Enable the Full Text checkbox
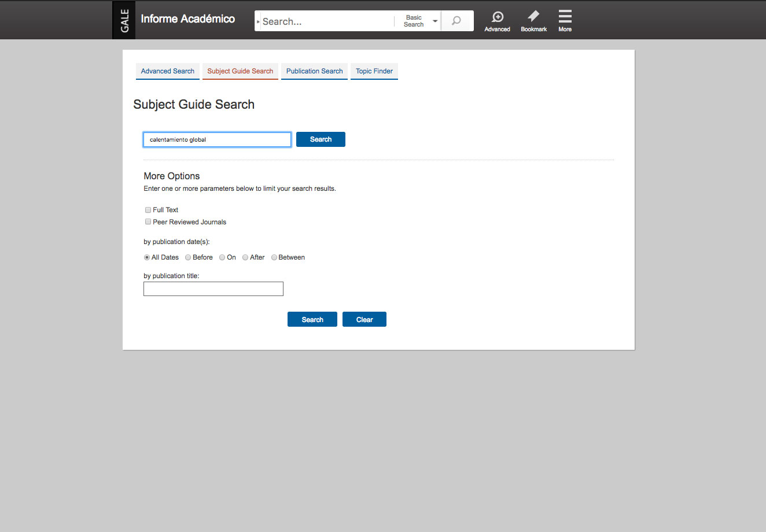Image resolution: width=766 pixels, height=532 pixels. (x=148, y=210)
